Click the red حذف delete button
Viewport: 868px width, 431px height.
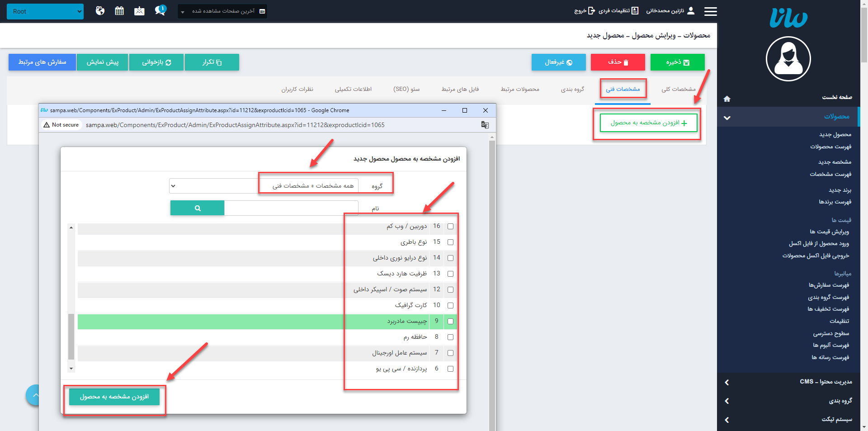pos(618,62)
